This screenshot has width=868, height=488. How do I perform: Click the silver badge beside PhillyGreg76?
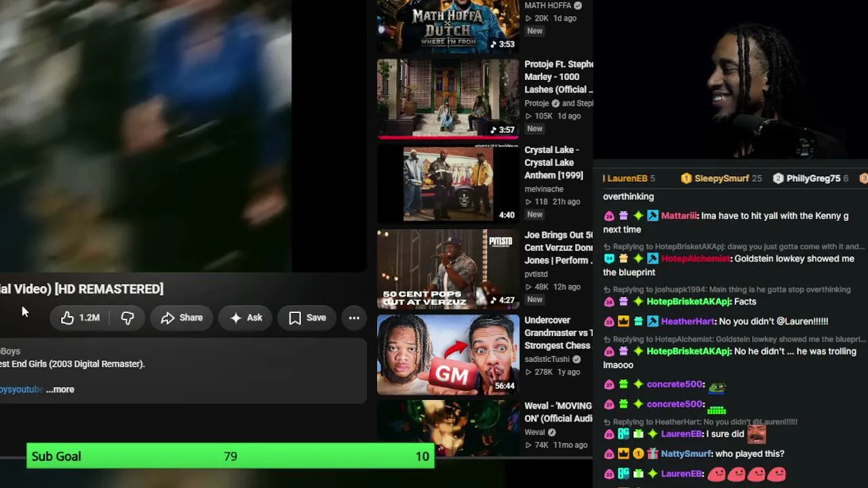coord(778,178)
